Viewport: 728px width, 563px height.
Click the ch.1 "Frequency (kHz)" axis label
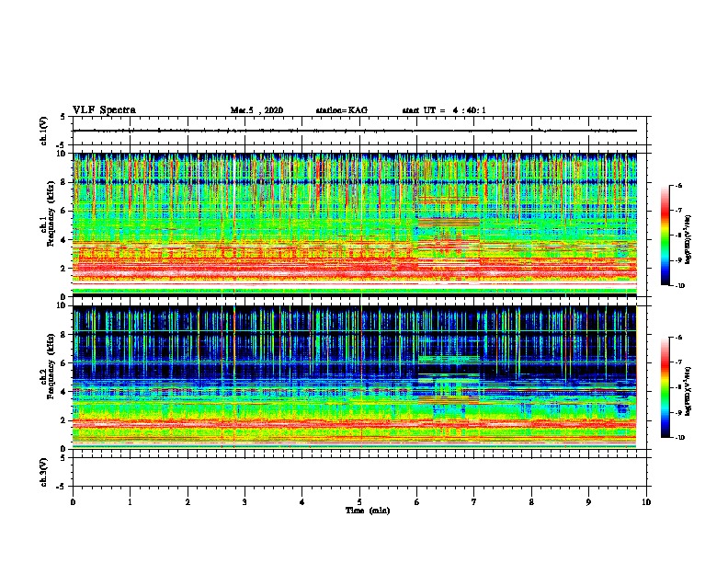(51, 213)
